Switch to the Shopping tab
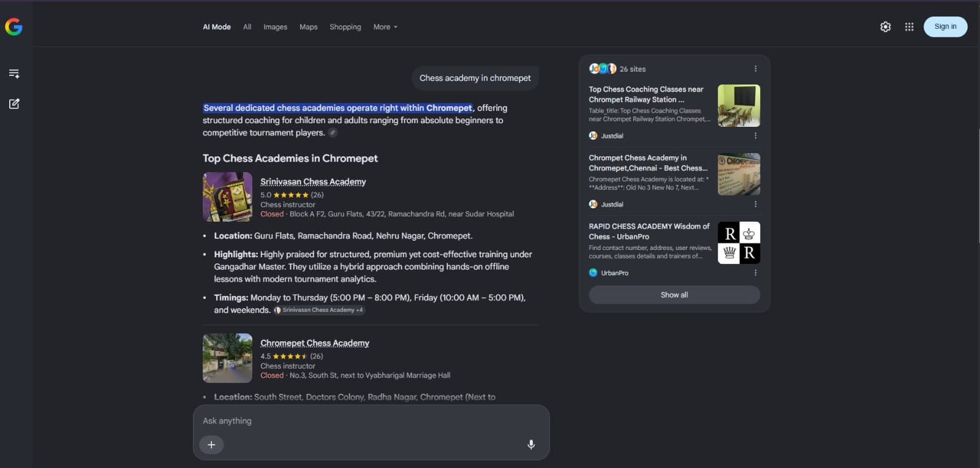980x468 pixels. click(345, 27)
